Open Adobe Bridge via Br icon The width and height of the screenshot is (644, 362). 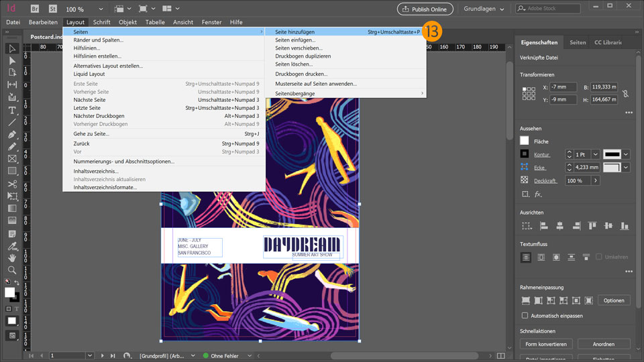pos(34,9)
